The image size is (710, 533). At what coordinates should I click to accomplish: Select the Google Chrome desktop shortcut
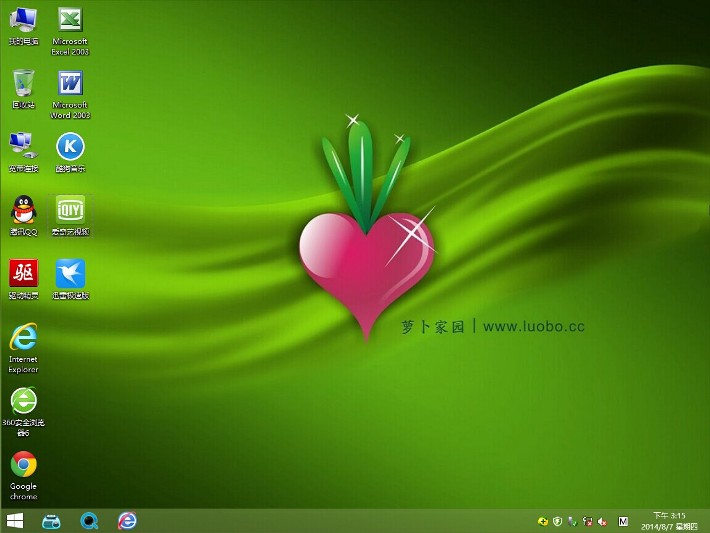pyautogui.click(x=24, y=475)
